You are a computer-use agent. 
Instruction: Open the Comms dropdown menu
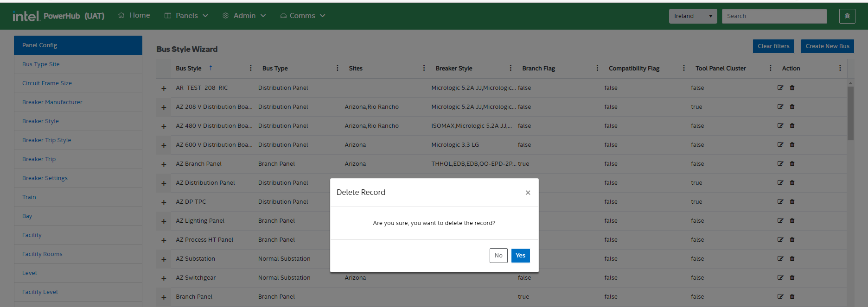pyautogui.click(x=302, y=16)
